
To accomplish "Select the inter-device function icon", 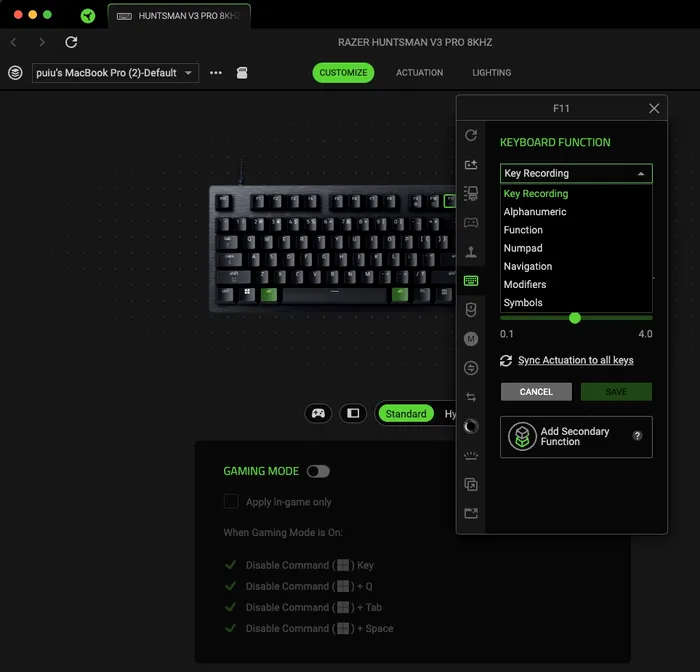I will point(471,193).
